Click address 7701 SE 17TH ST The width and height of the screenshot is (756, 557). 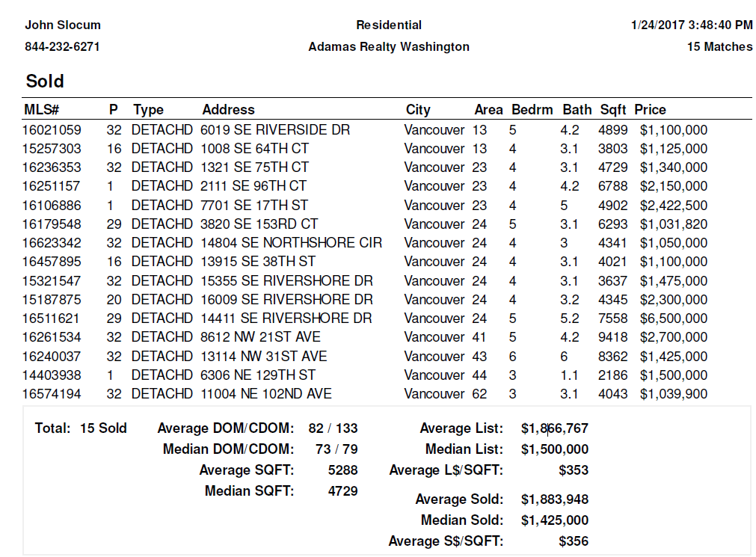pos(254,206)
